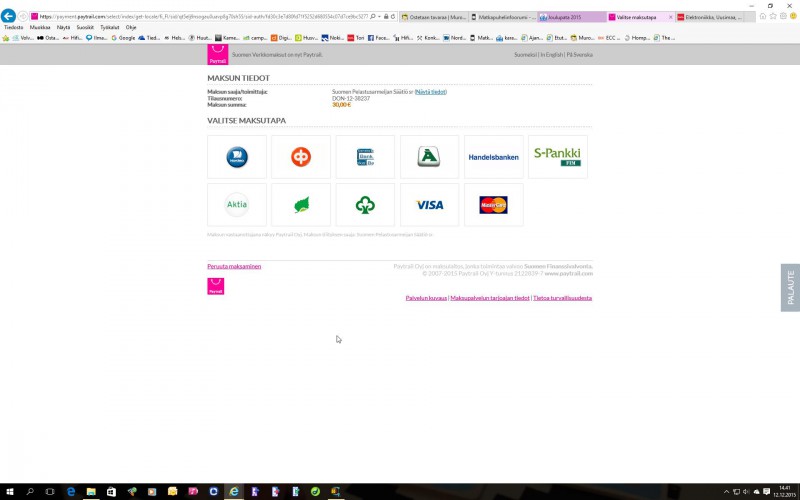Screen dimensions: 800x500
Task: Pay with Visa card
Action: [x=429, y=205]
